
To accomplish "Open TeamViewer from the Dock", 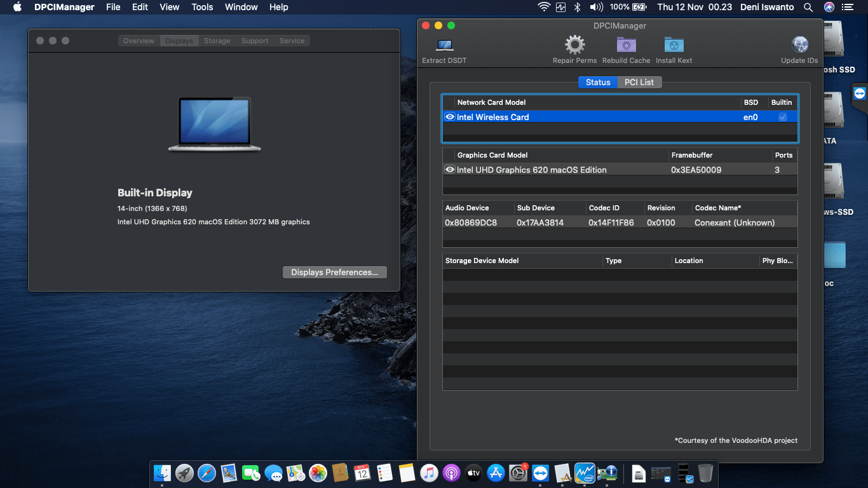I will (x=540, y=473).
